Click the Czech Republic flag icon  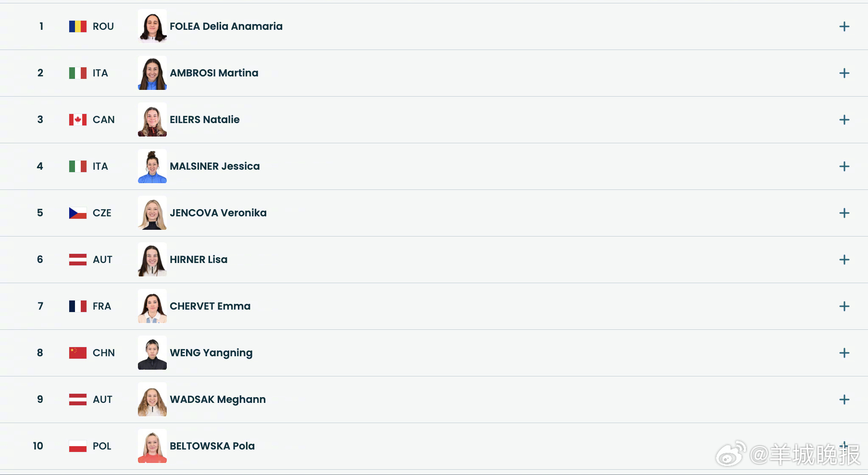point(77,213)
